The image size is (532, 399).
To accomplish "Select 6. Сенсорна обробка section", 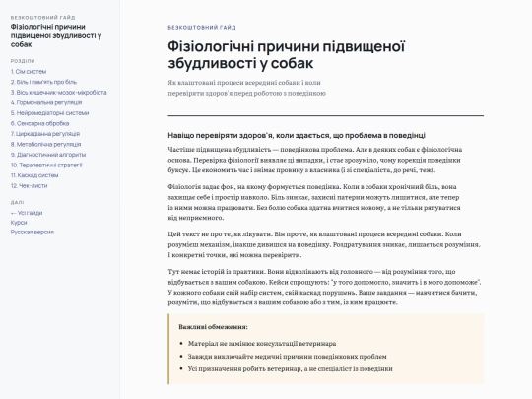I will 39,123.
